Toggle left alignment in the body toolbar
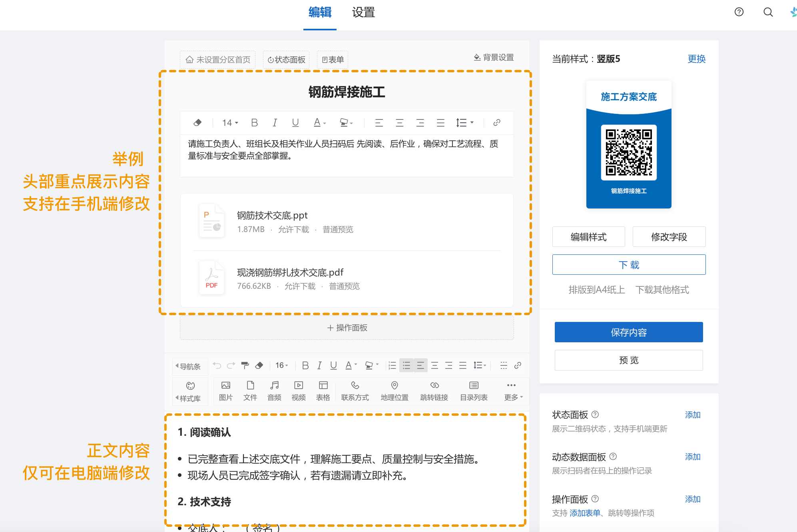The image size is (797, 532). pyautogui.click(x=420, y=365)
